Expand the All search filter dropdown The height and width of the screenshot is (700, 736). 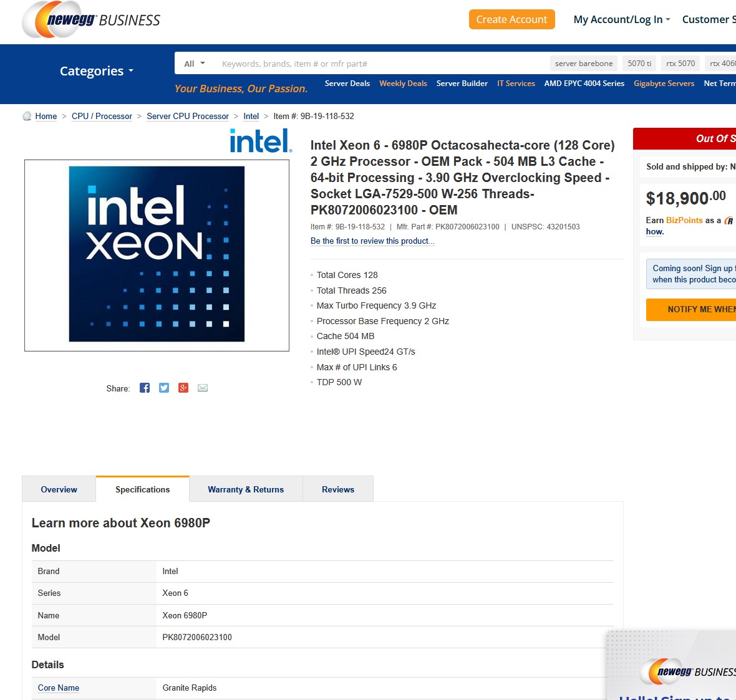[195, 64]
